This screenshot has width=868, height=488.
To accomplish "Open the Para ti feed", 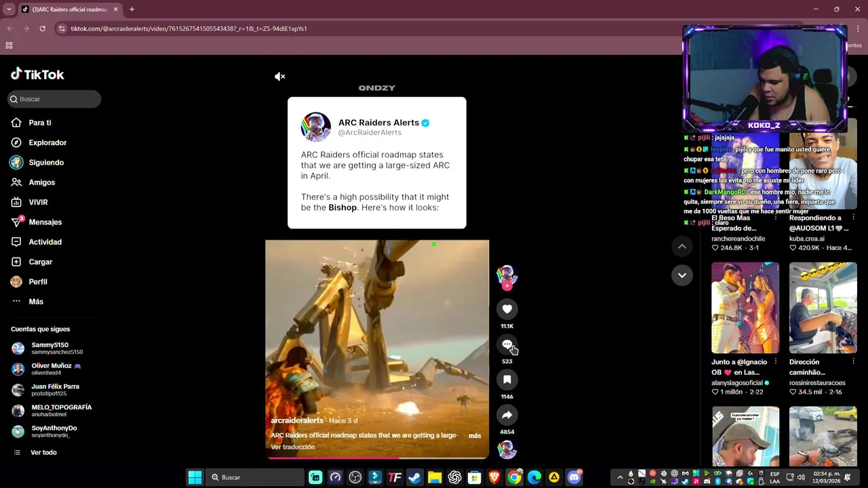I will click(x=40, y=123).
